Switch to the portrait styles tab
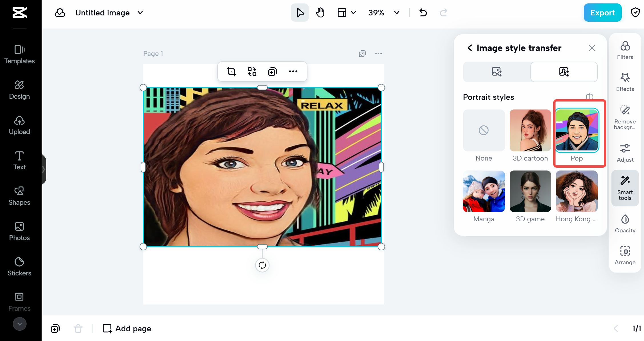The width and height of the screenshot is (644, 341). click(564, 72)
